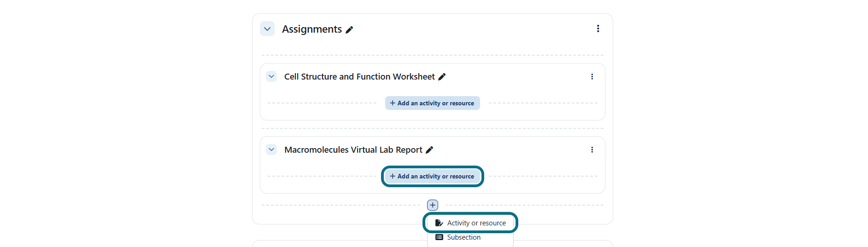Choose Activity or resource menu entry
868x247 pixels.
470,223
